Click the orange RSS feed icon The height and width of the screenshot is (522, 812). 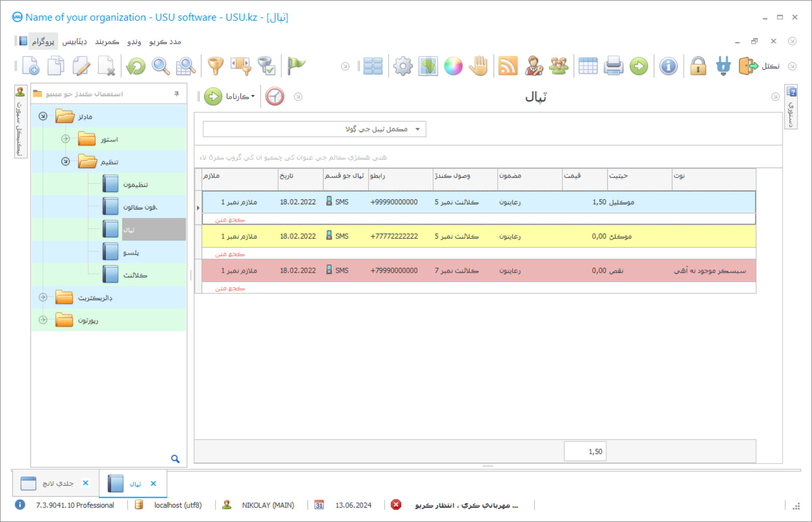coord(508,66)
